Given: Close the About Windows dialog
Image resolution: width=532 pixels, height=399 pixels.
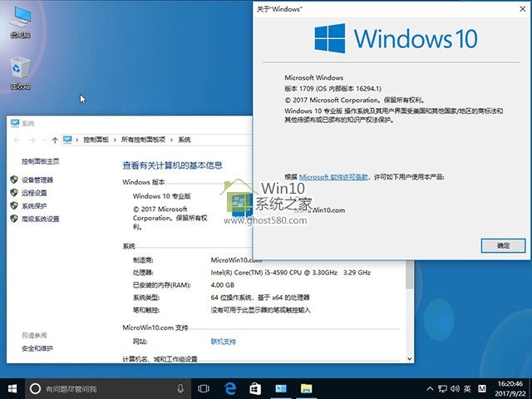Looking at the screenshot, I should click(x=523, y=9).
